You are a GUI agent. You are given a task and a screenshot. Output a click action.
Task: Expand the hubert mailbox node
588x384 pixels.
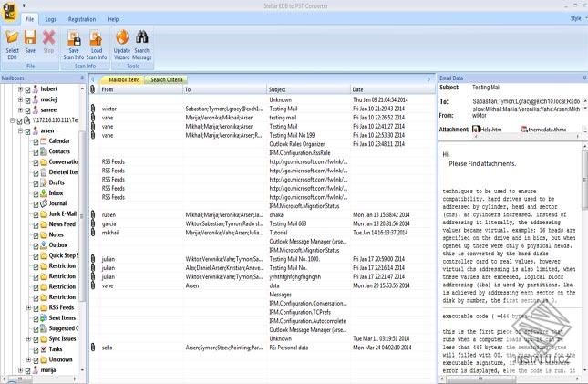tap(20, 89)
